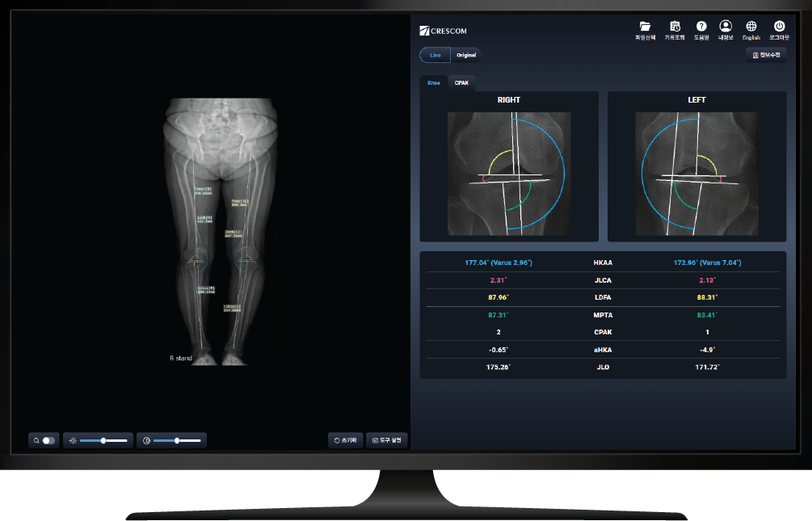Screen dimensions: 812x521
Task: Click the brightness sun icon
Action: click(73, 440)
